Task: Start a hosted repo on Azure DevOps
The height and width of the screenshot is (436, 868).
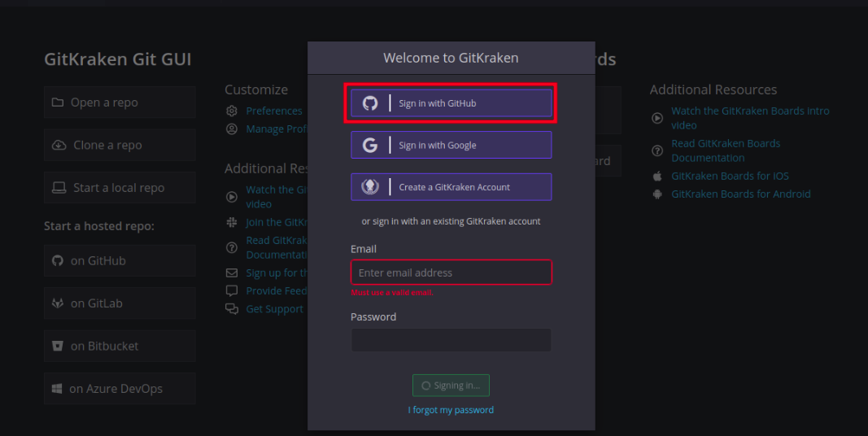Action: tap(120, 389)
